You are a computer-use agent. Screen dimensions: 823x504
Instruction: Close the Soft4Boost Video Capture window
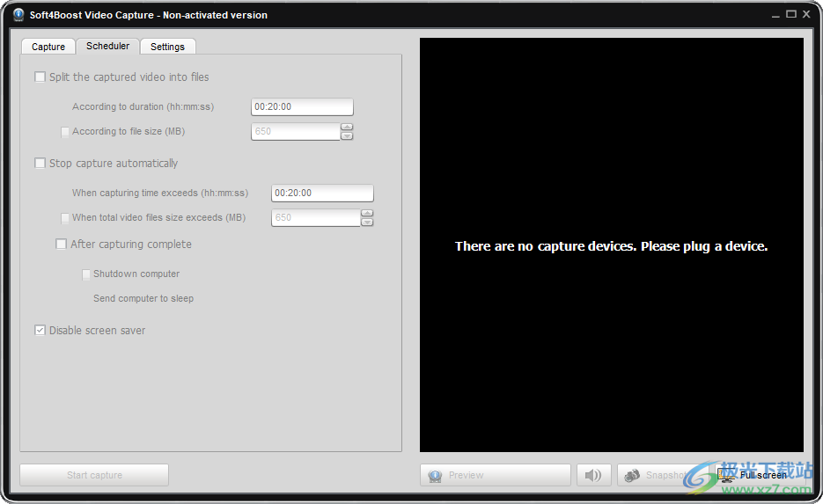tap(807, 14)
